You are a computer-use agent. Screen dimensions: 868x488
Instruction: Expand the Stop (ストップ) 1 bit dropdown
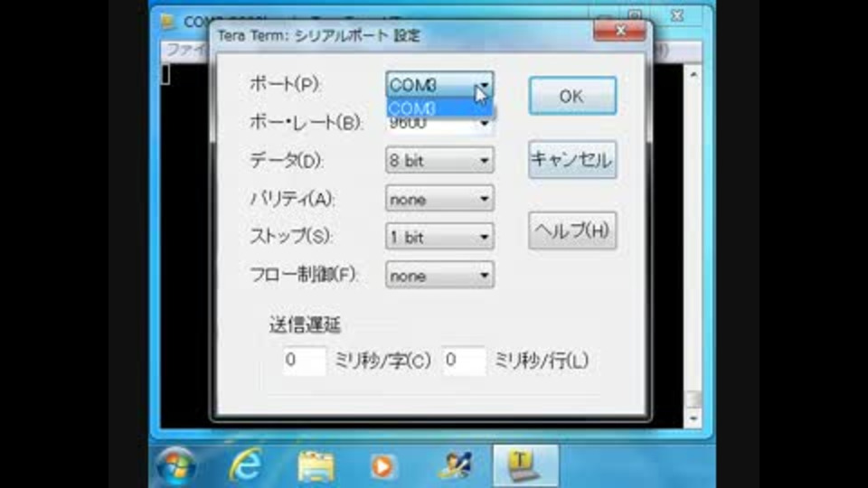439,237
